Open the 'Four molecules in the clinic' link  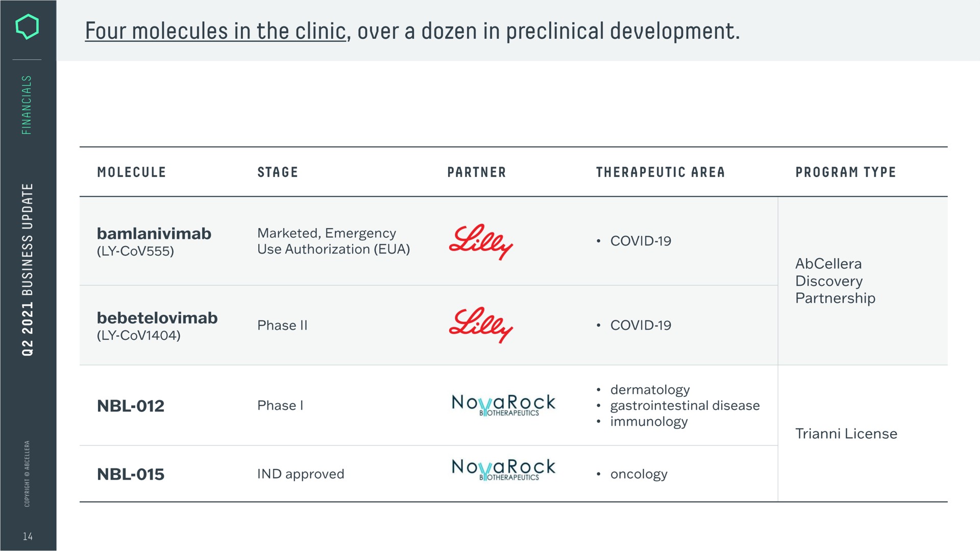pyautogui.click(x=216, y=31)
